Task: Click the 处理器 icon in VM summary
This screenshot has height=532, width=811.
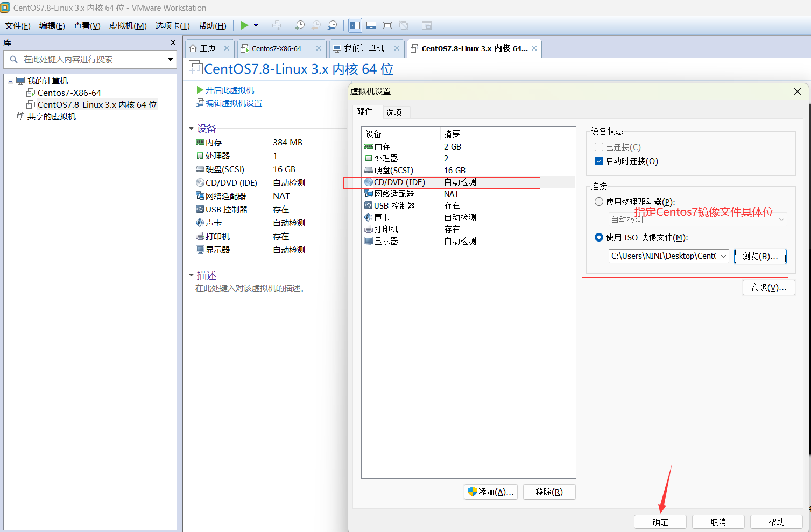Action: pyautogui.click(x=200, y=156)
